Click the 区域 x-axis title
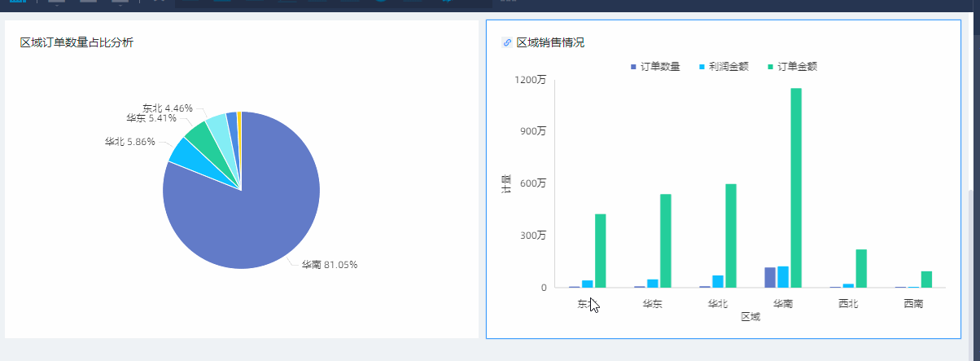980x361 pixels. point(750,317)
